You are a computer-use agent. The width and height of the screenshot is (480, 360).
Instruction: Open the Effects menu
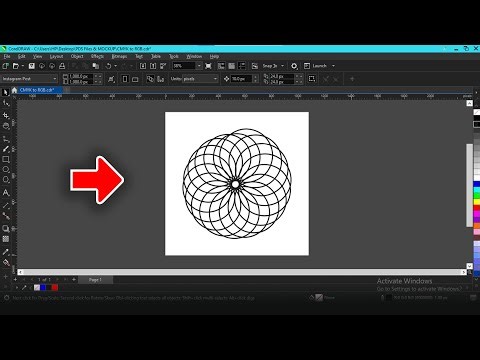(x=97, y=56)
